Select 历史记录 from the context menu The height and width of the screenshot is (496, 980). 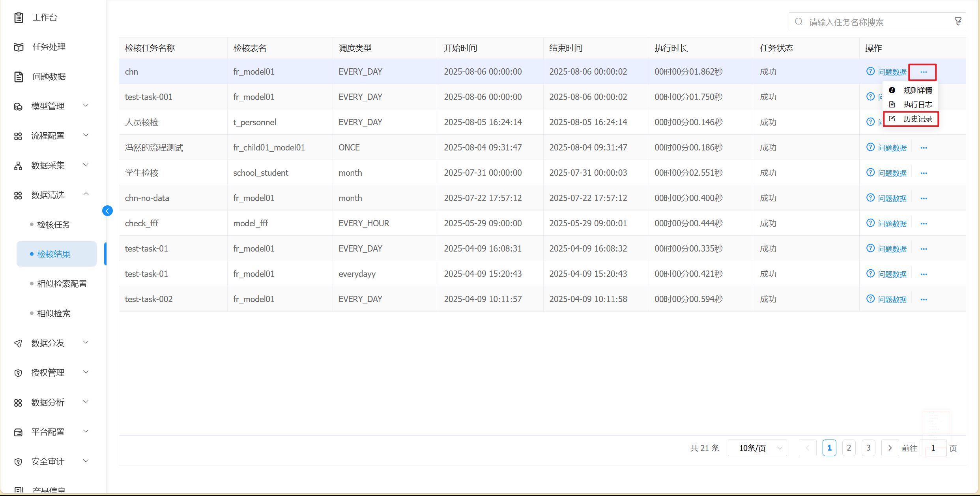[917, 119]
